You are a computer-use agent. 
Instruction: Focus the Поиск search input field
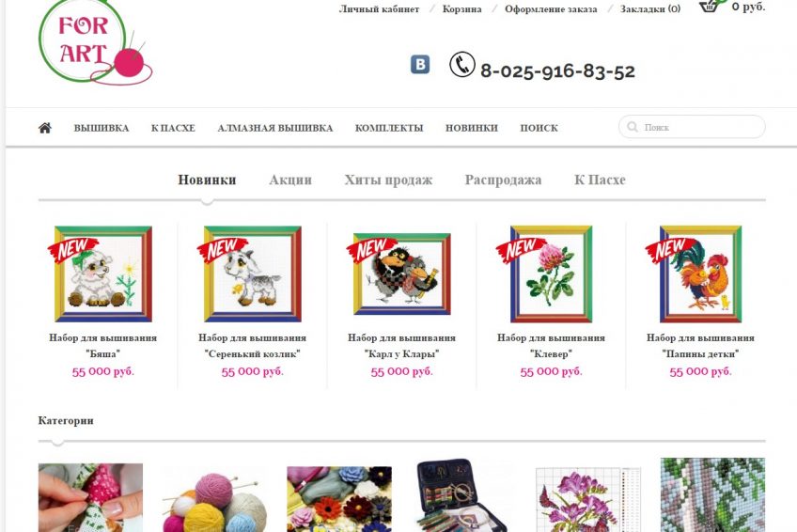coord(692,127)
